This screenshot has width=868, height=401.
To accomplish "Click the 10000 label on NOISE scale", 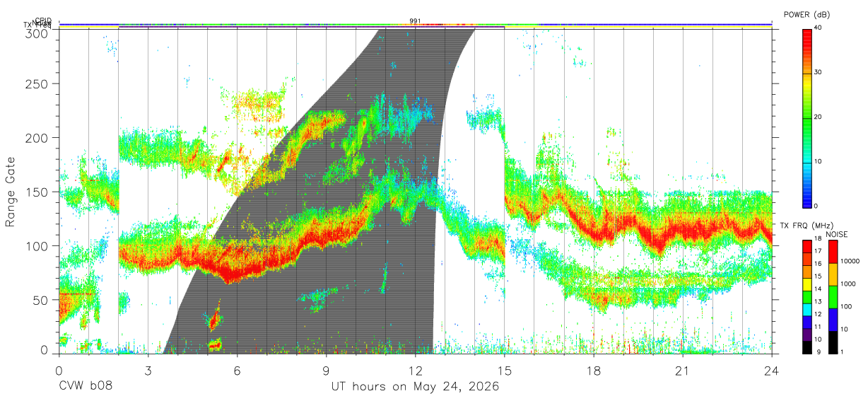I will (850, 261).
